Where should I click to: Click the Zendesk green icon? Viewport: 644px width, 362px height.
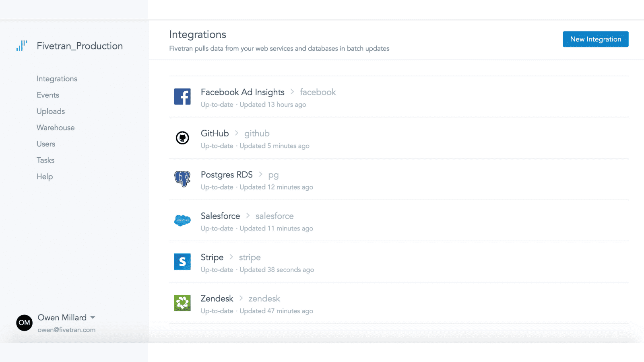pos(182,303)
